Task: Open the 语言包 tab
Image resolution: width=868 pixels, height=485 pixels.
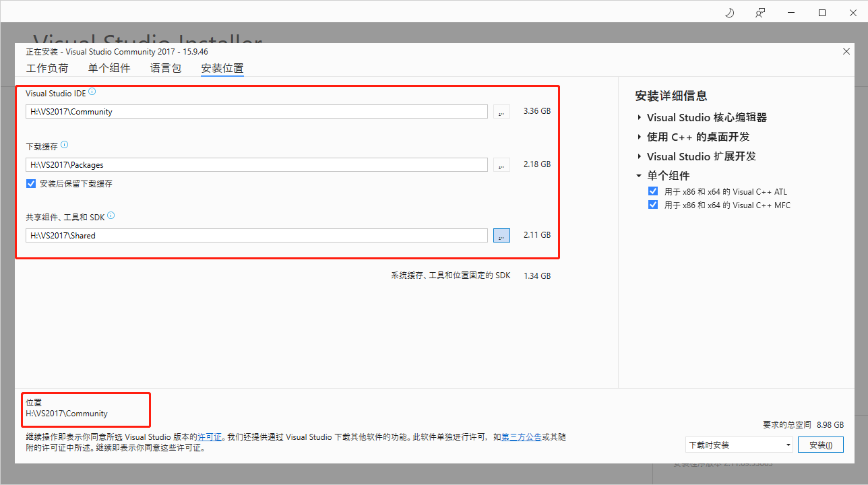Action: point(165,68)
